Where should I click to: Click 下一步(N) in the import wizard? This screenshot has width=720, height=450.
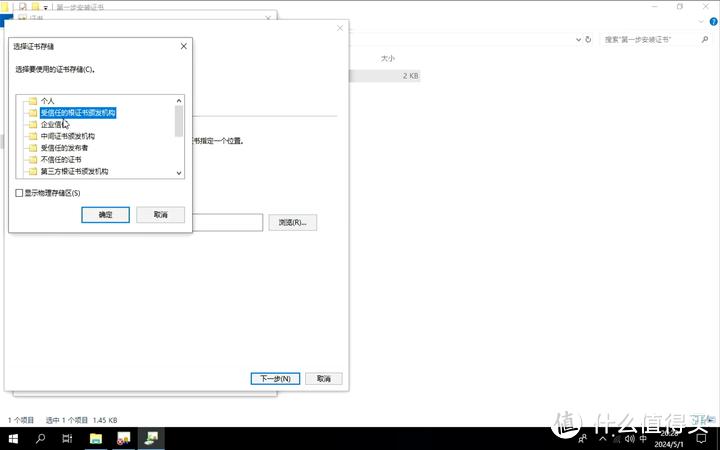point(275,379)
